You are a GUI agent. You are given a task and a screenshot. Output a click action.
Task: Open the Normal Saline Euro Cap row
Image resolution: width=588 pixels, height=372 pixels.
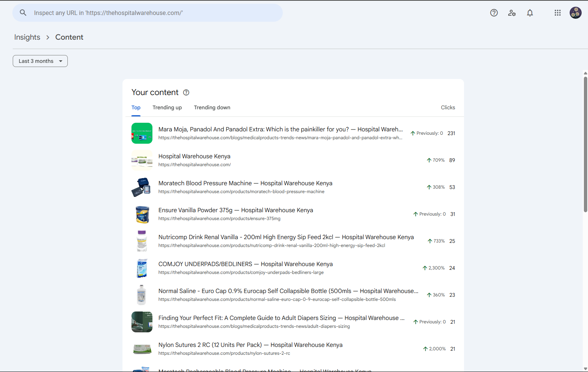pyautogui.click(x=293, y=295)
